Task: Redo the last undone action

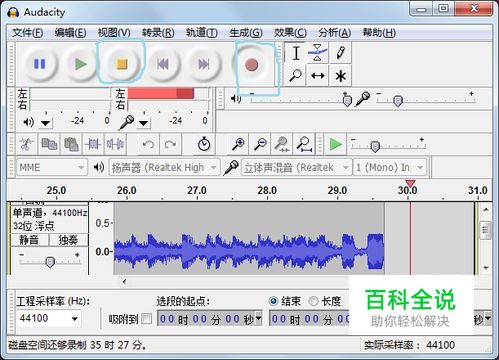Action: (x=170, y=145)
